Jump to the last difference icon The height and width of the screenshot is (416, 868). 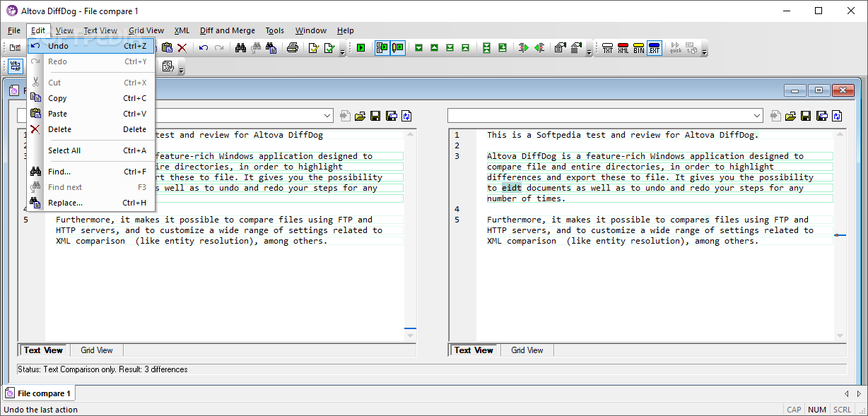450,47
